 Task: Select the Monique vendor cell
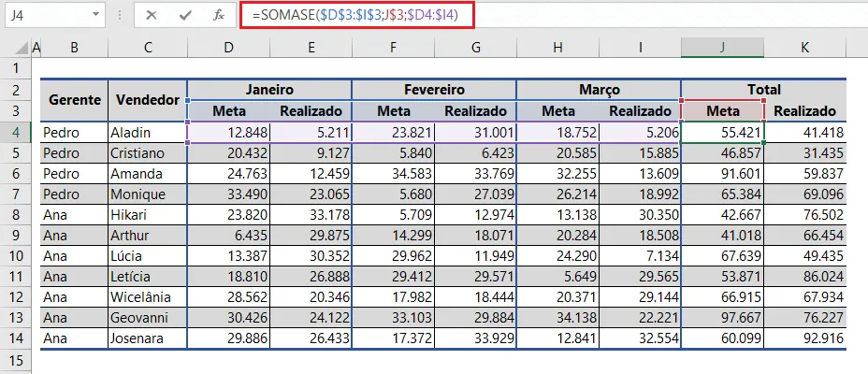(x=148, y=194)
